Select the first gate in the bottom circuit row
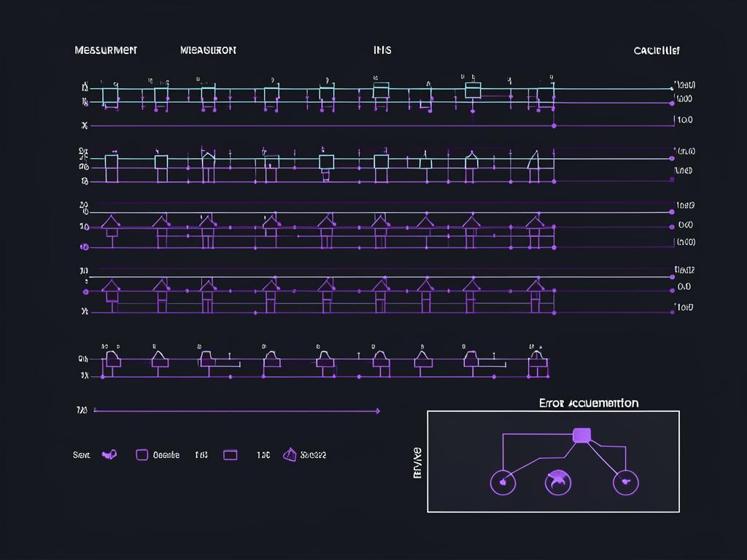Image resolution: width=747 pixels, height=560 pixels. coord(112,359)
